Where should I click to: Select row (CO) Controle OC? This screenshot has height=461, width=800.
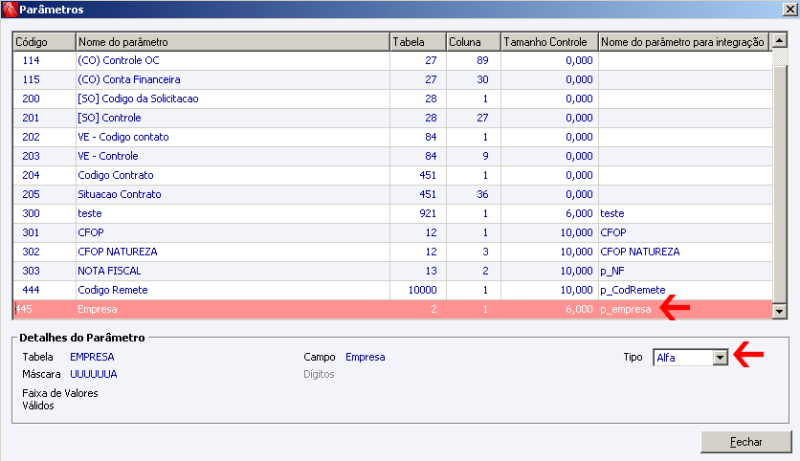coord(393,60)
